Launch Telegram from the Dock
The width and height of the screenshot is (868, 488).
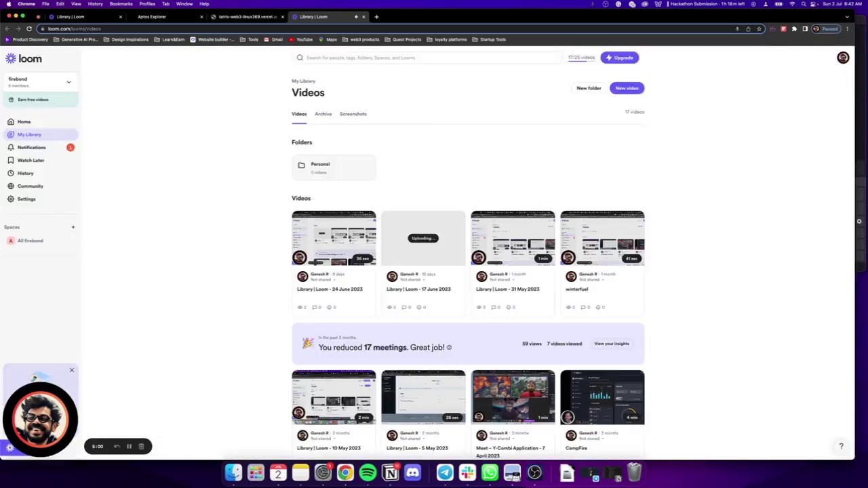point(445,472)
